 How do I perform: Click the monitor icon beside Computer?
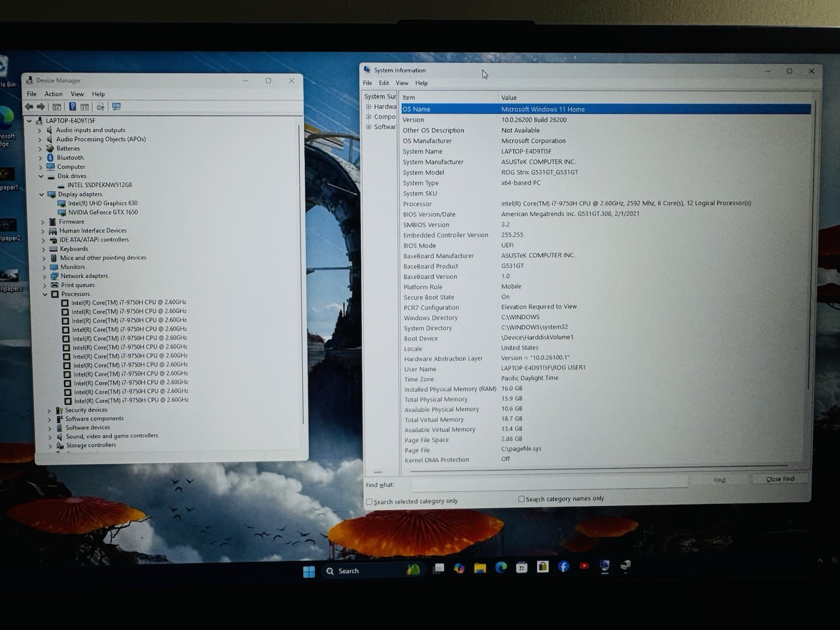click(50, 167)
